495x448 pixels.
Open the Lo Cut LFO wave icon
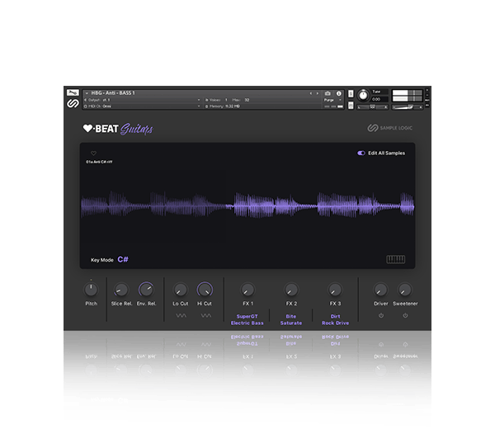181,315
